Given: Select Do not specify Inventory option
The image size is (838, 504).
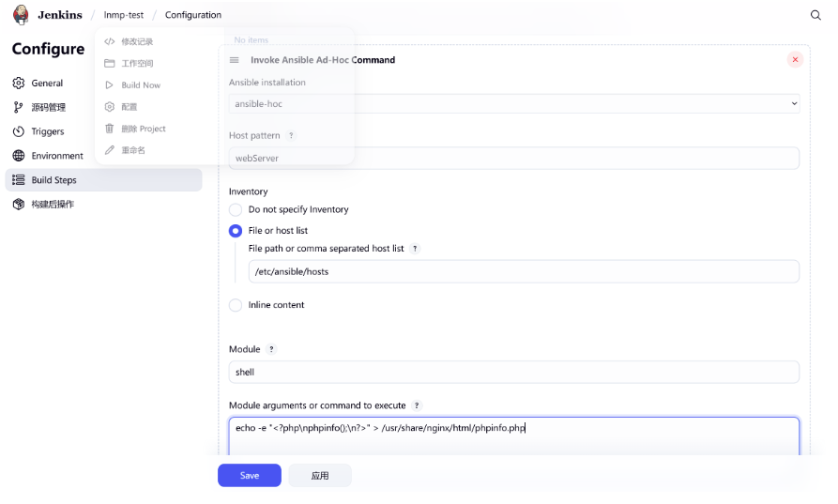Looking at the screenshot, I should point(236,209).
